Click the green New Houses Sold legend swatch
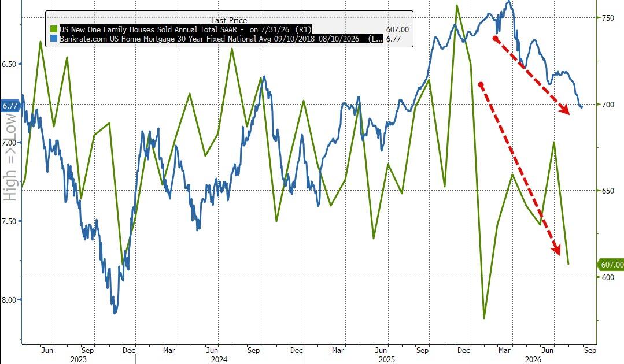The image size is (624, 364). pos(54,29)
